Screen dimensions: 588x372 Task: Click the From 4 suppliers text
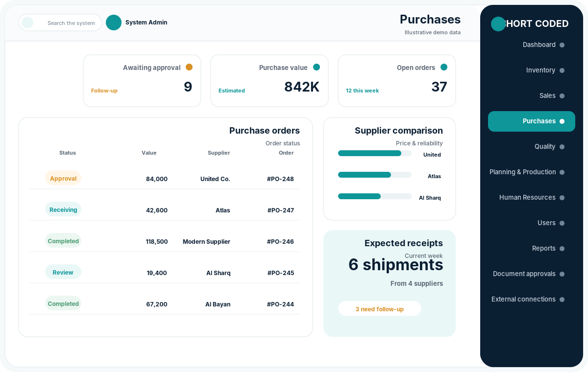pos(416,283)
